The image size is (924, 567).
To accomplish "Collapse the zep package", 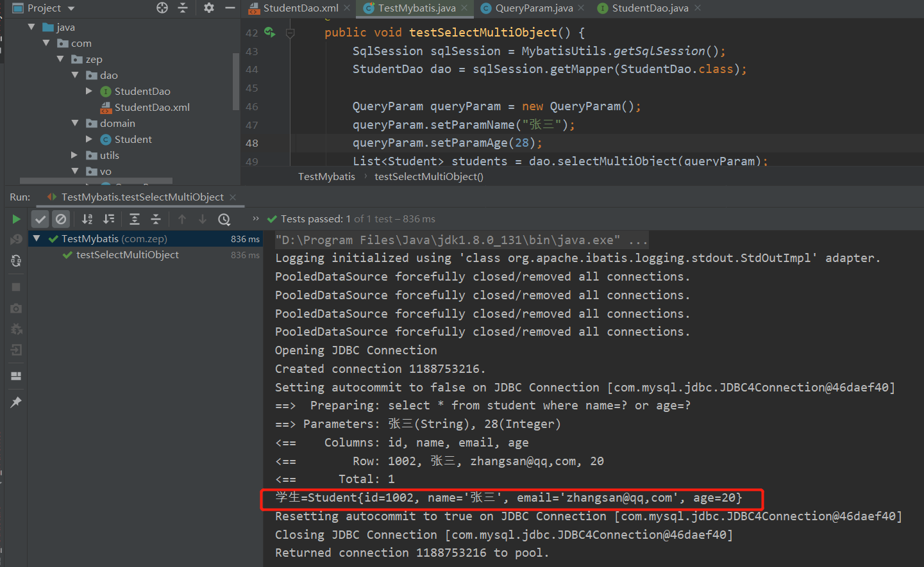I will click(60, 59).
